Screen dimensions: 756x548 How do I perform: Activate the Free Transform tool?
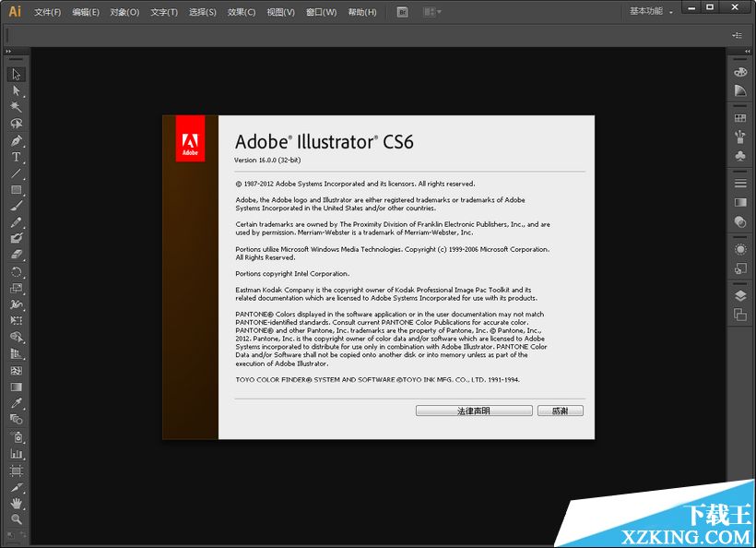coord(17,320)
